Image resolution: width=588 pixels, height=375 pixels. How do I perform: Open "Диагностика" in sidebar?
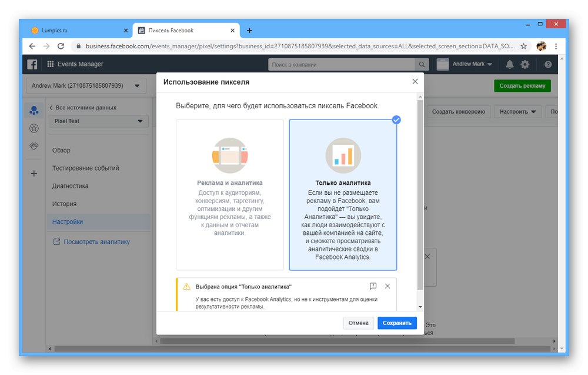point(70,186)
